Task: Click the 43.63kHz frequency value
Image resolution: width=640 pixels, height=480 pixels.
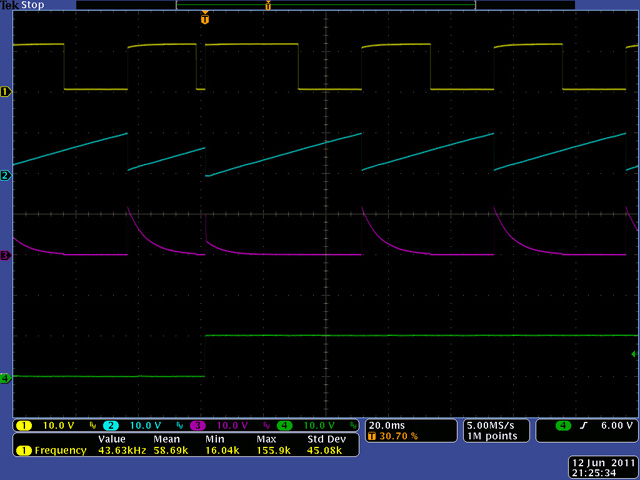Action: pyautogui.click(x=122, y=451)
